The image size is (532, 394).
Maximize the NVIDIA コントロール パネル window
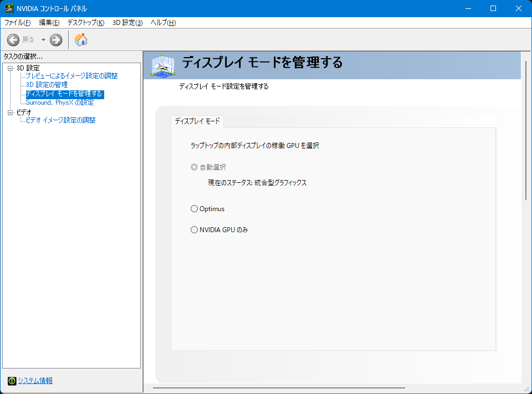point(493,8)
